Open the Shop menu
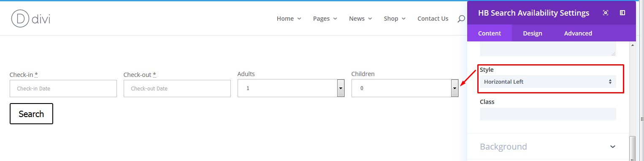Image resolution: width=644 pixels, height=161 pixels. (395, 19)
